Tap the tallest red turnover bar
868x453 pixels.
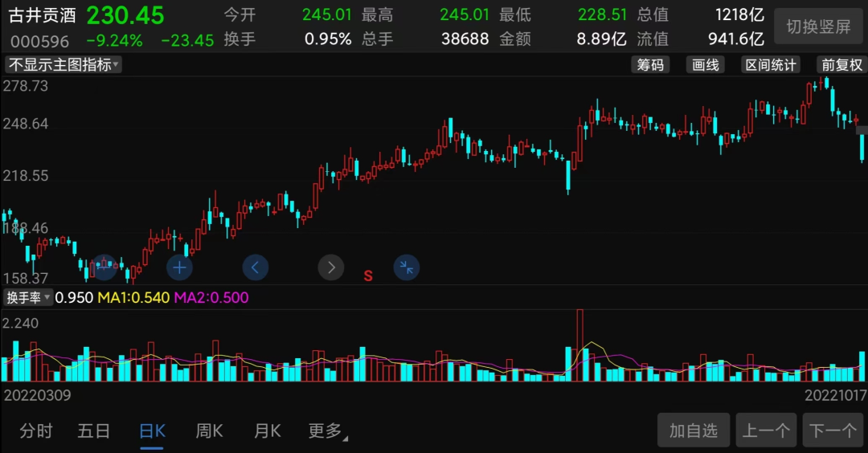(x=579, y=345)
